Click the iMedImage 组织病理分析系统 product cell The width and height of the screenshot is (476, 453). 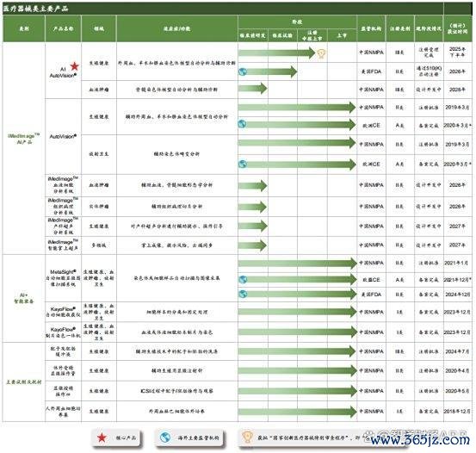tap(63, 207)
